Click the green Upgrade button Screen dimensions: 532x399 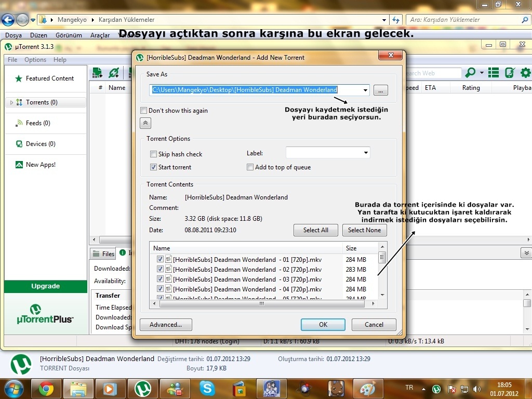point(46,286)
